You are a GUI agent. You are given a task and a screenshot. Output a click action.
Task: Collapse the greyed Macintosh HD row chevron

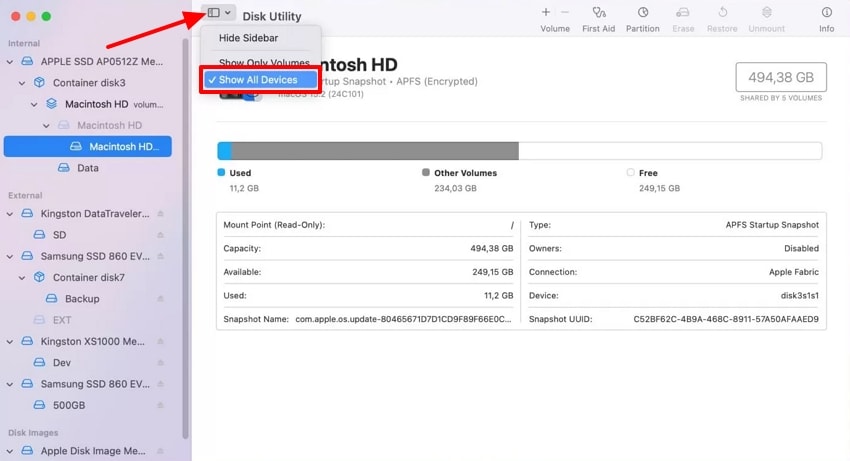point(46,126)
